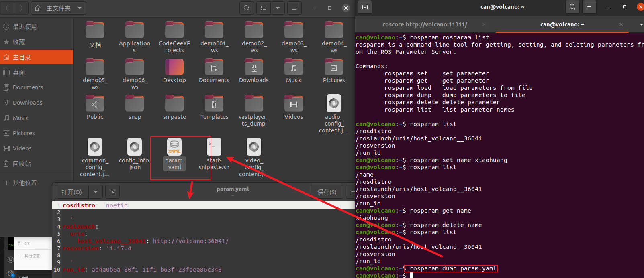Click 保存(S) button in text editor
The height and width of the screenshot is (278, 644).
coord(327,192)
